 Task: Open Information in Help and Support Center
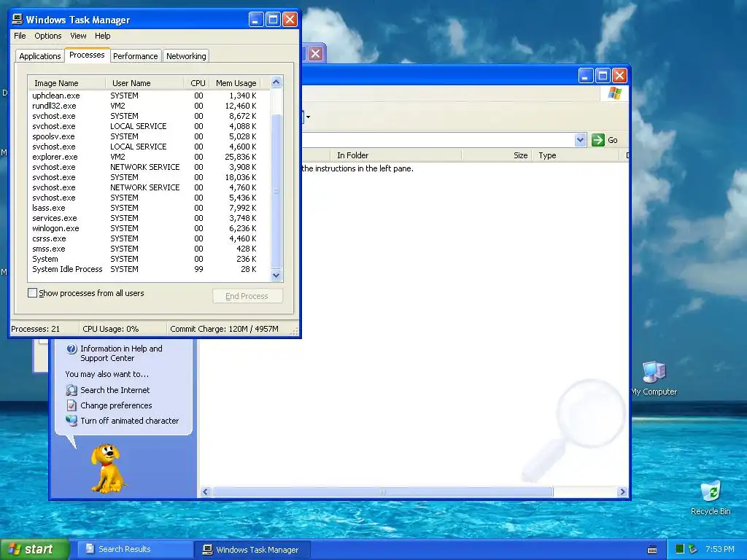tap(121, 354)
